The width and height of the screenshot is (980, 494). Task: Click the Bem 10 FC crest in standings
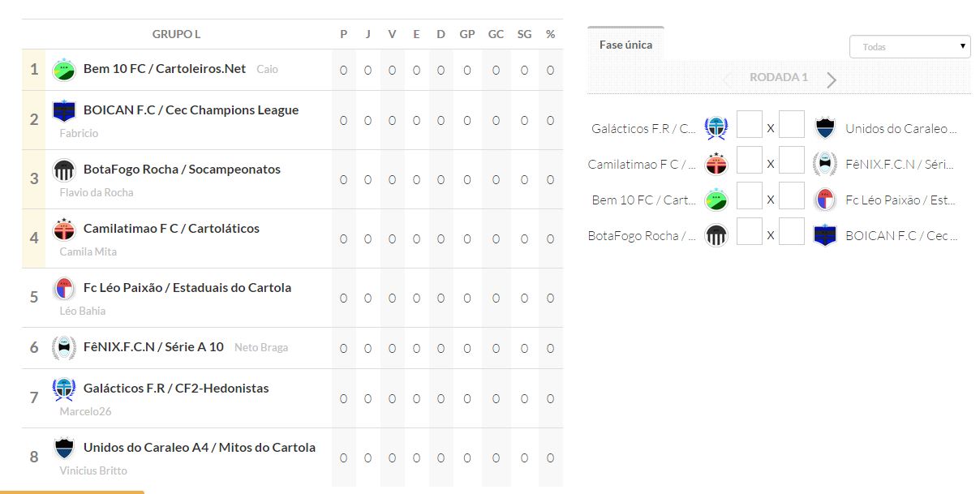coord(63,70)
